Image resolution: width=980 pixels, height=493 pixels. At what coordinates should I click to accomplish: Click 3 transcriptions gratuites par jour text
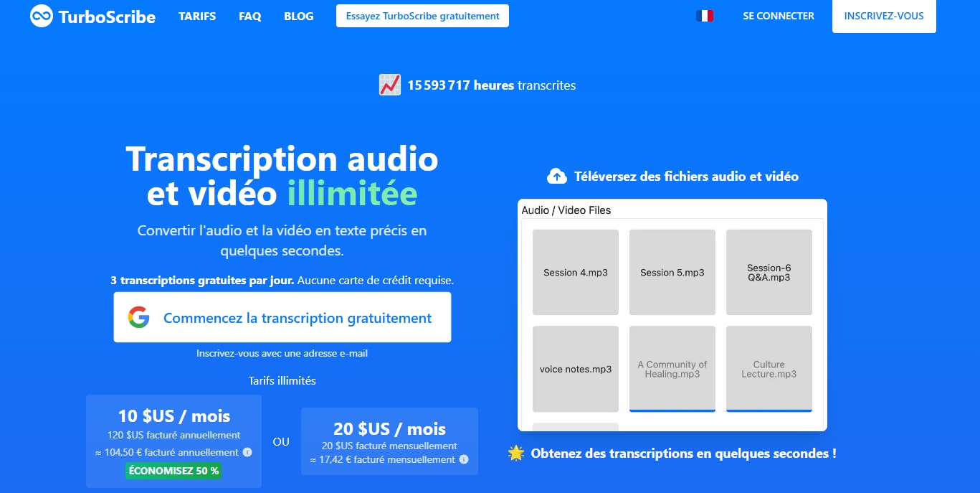coord(202,281)
